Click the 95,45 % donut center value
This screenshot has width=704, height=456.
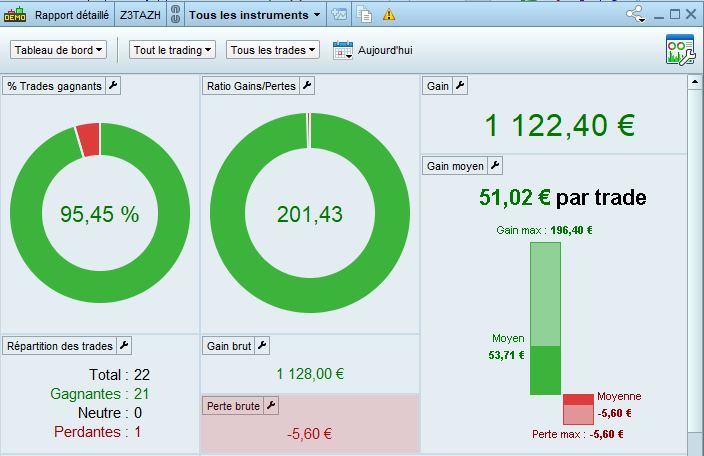click(x=100, y=214)
